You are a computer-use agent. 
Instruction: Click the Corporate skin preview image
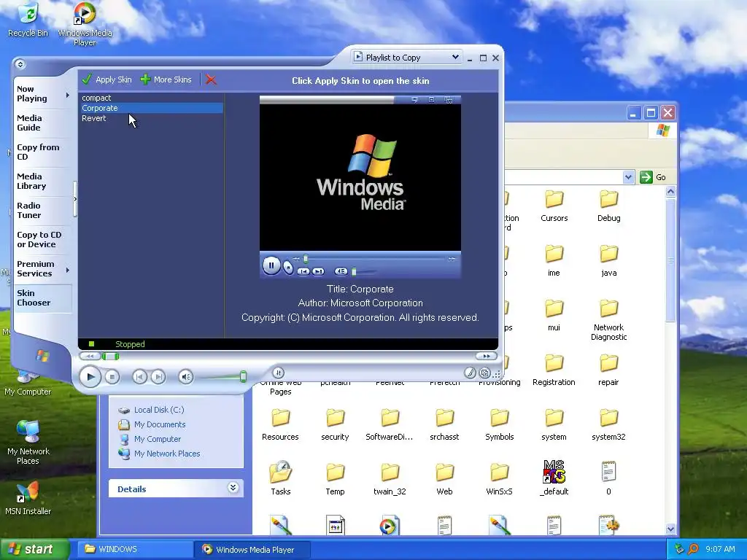pos(360,187)
